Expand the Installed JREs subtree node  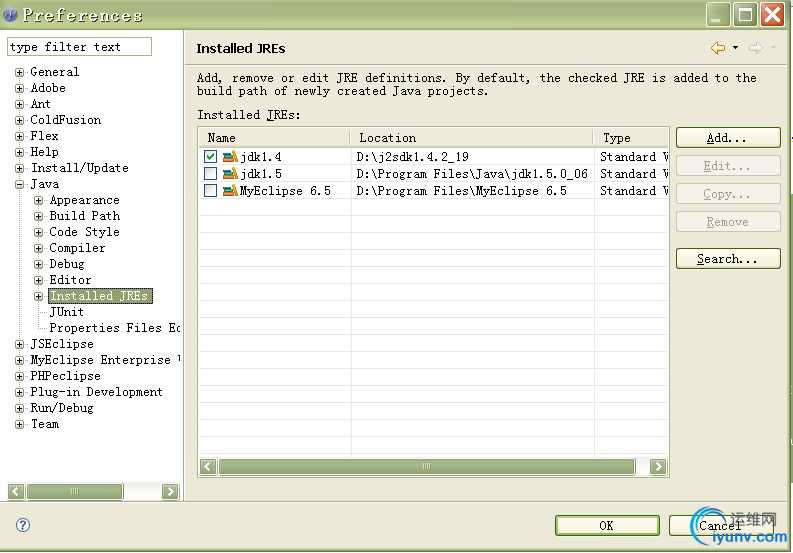(38, 296)
